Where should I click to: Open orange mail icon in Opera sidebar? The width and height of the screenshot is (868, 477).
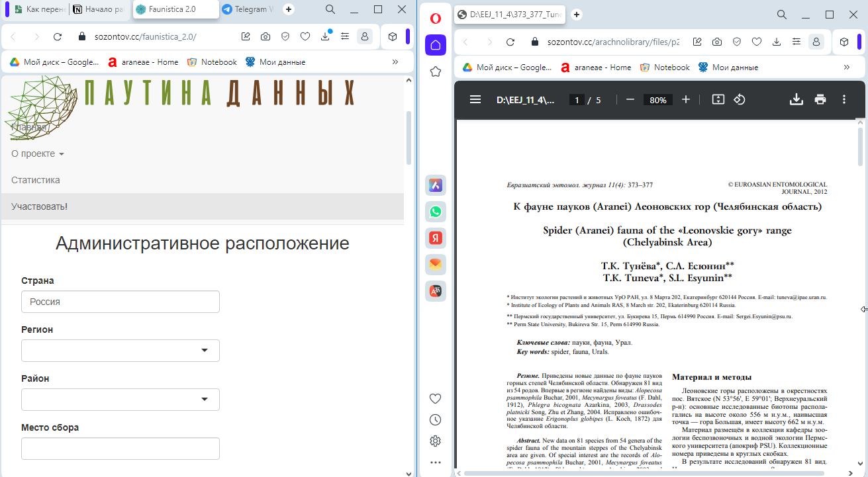(x=436, y=265)
